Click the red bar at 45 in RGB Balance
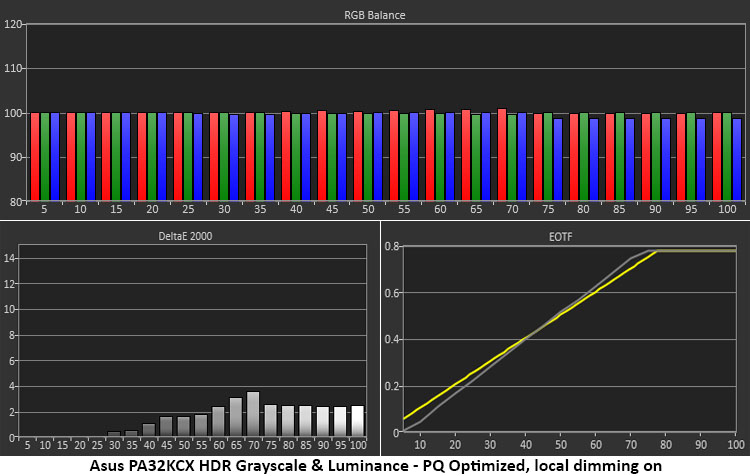 coord(322,155)
